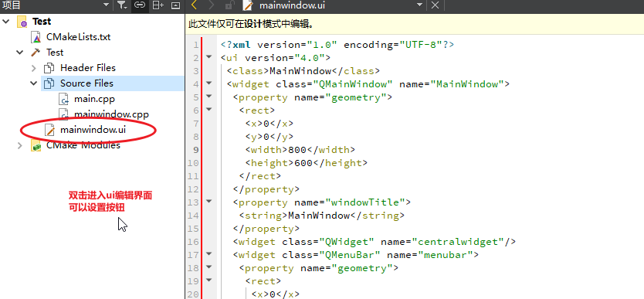Hide the projects sidebar panel
644x299 pixels.
click(176, 5)
